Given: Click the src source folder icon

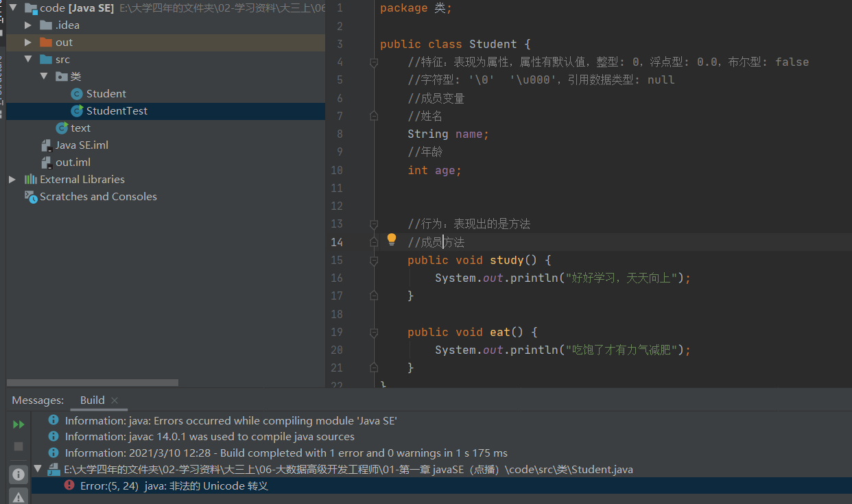Looking at the screenshot, I should click(x=46, y=60).
